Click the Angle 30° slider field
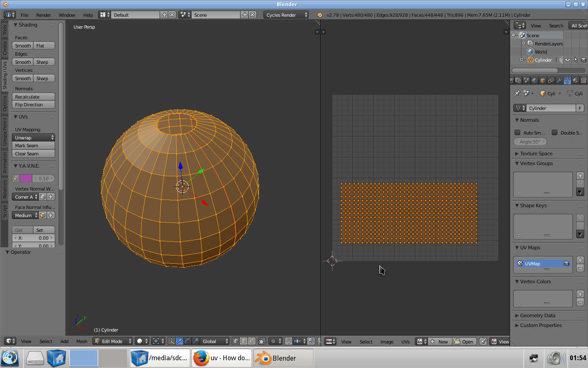 coord(530,141)
